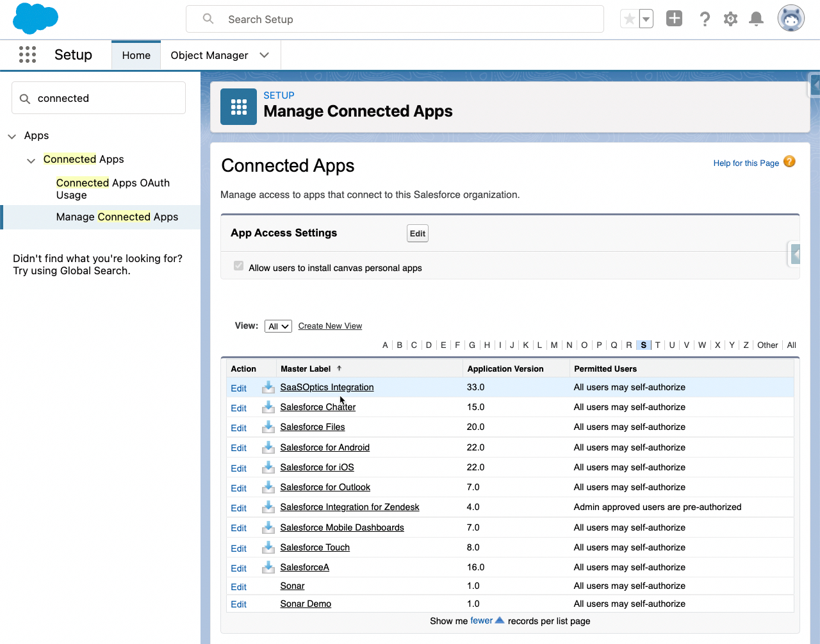Filter the list by letter A
The width and height of the screenshot is (820, 644).
coord(385,345)
